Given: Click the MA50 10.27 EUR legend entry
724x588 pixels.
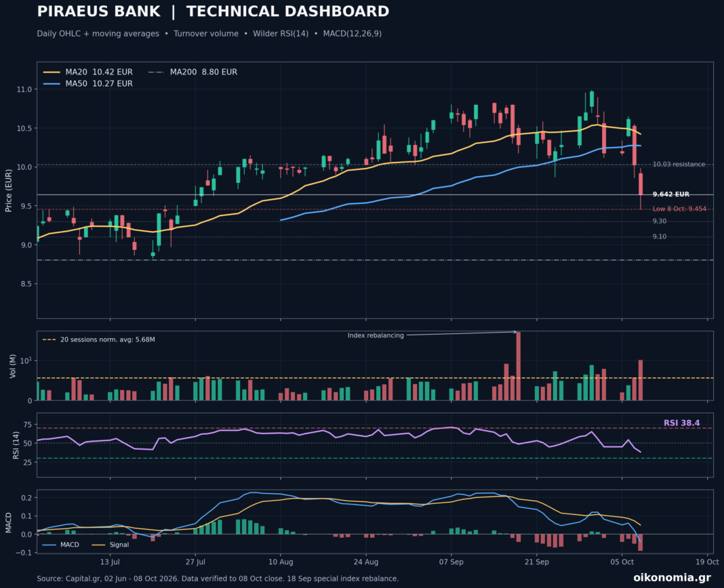Looking at the screenshot, I should (x=87, y=83).
